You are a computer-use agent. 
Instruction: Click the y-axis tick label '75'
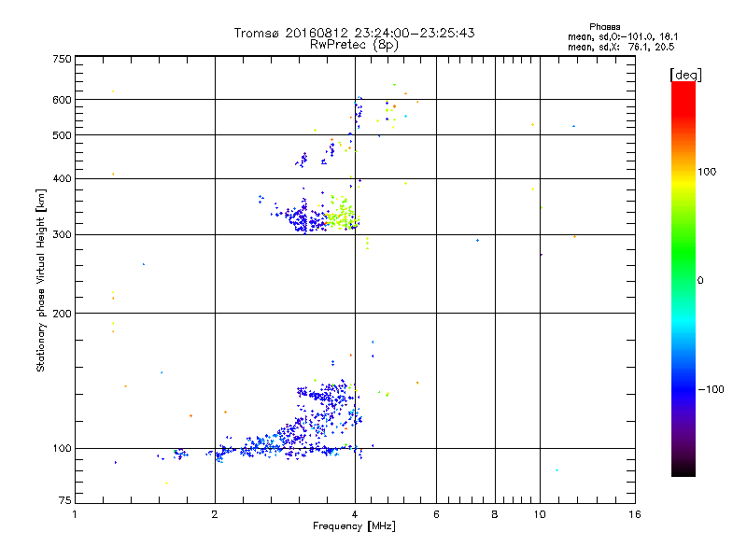[65, 500]
